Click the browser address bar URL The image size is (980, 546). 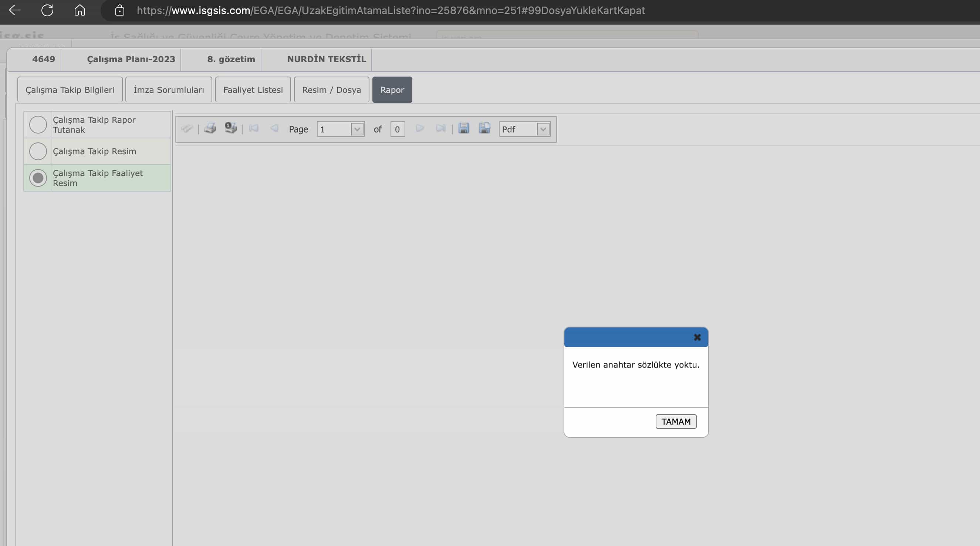(x=390, y=10)
